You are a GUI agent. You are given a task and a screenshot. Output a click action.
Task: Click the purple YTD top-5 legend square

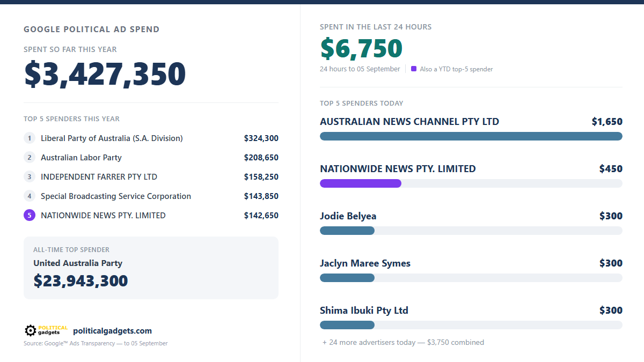(414, 69)
